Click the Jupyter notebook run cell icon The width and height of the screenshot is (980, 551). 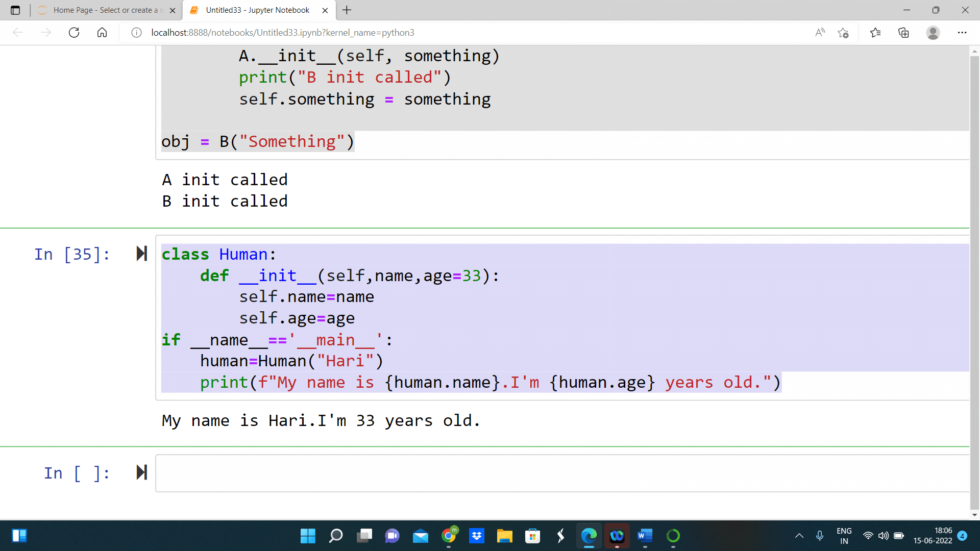141,253
